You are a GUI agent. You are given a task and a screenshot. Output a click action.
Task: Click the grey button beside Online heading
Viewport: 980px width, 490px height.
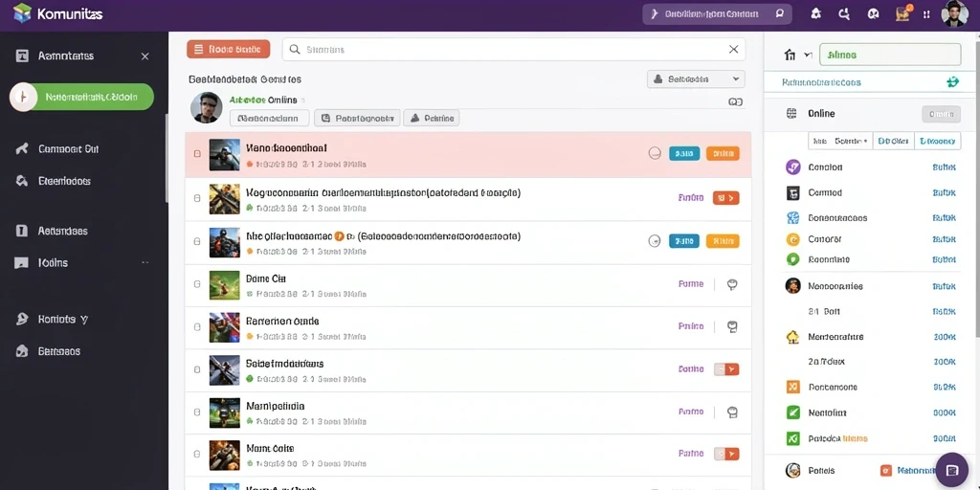coord(941,114)
